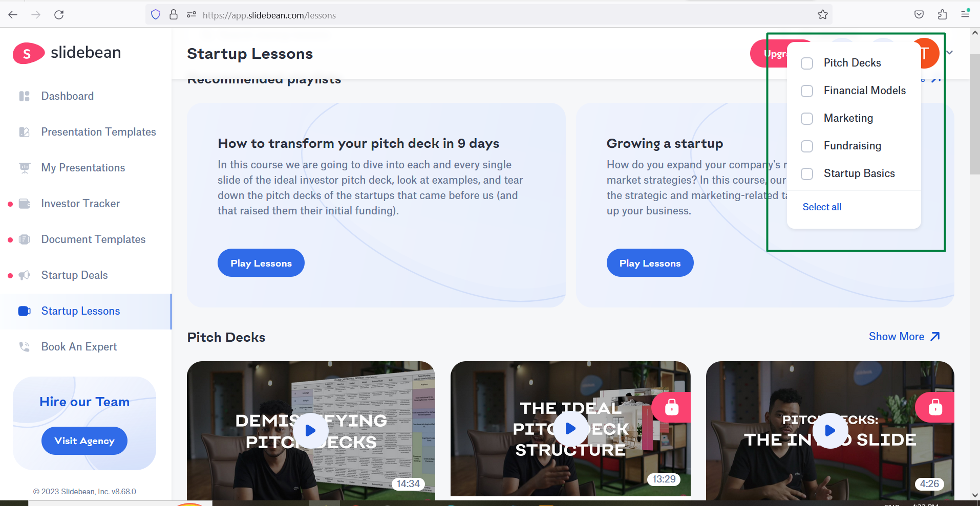The image size is (980, 506).
Task: Bookmark this page with the star icon
Action: tap(822, 15)
